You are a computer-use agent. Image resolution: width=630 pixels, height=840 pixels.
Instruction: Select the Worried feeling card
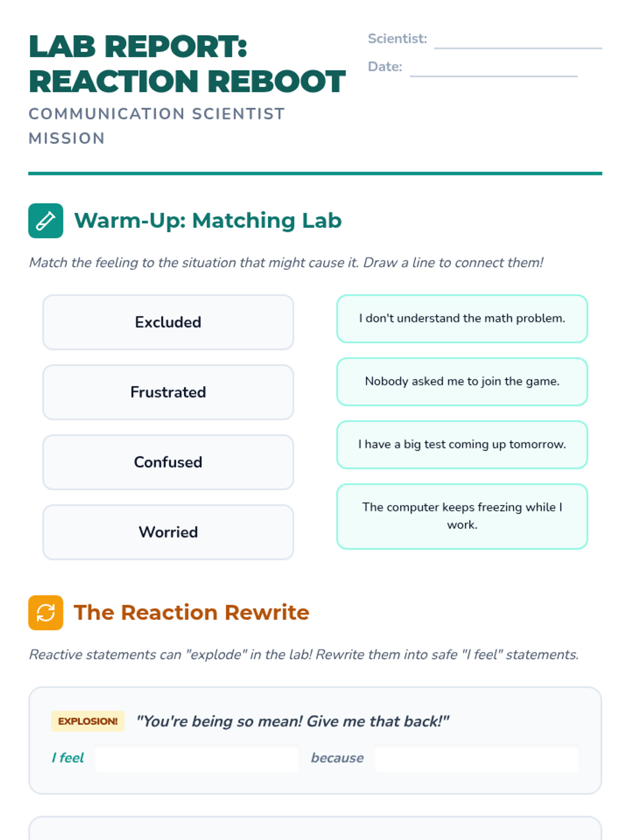(168, 532)
